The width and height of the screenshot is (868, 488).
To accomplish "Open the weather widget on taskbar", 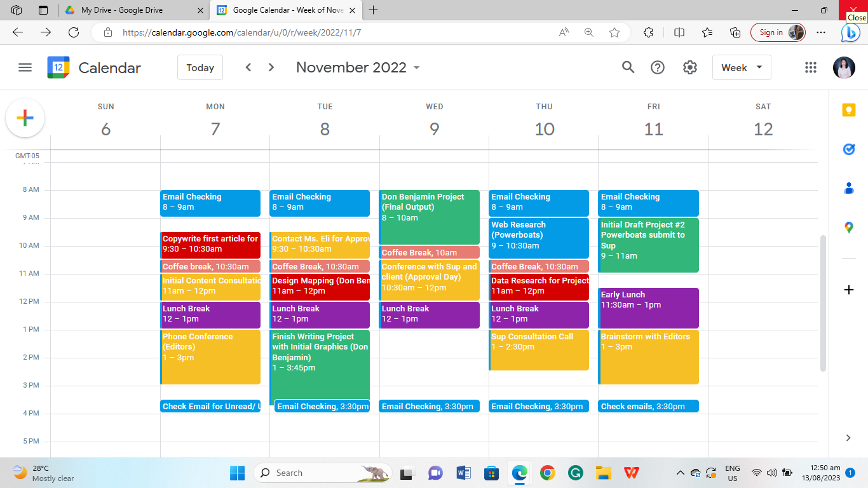I will click(x=44, y=473).
